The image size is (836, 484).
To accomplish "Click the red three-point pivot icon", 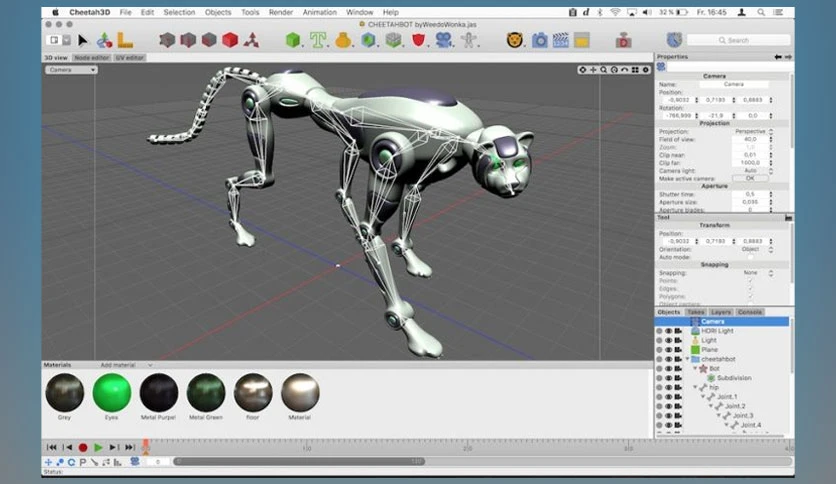I will tap(252, 40).
